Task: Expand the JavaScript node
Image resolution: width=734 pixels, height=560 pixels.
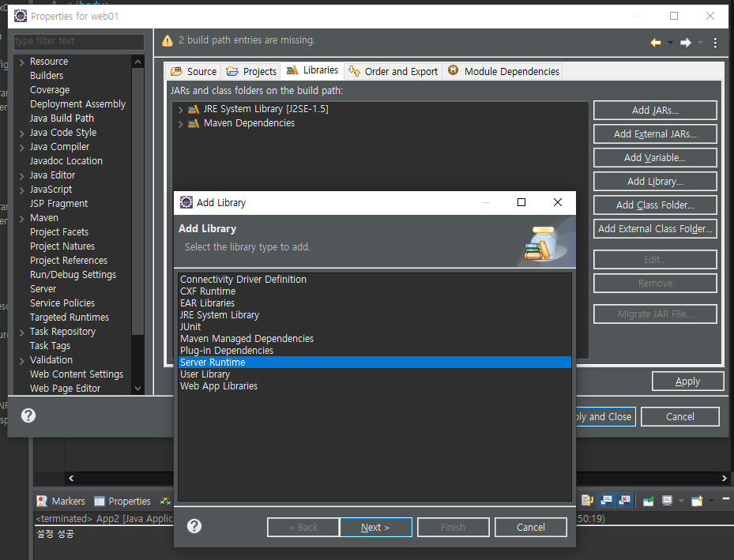Action: tap(22, 190)
